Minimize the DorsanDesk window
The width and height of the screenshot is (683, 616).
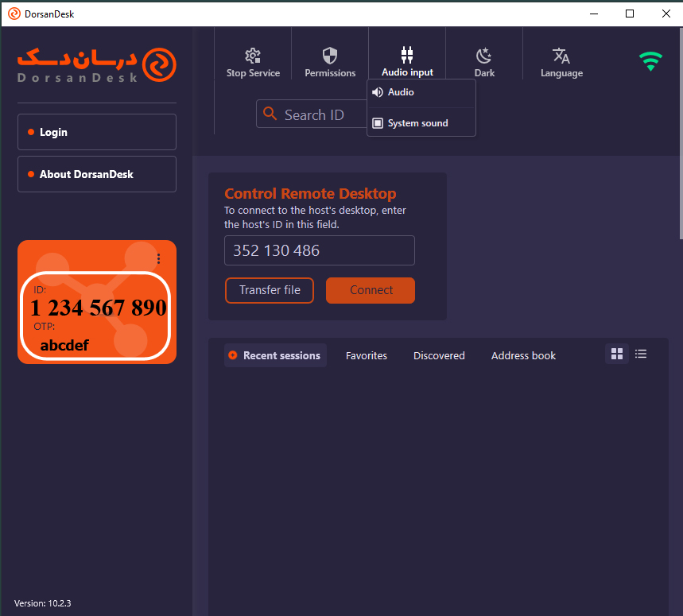[594, 14]
